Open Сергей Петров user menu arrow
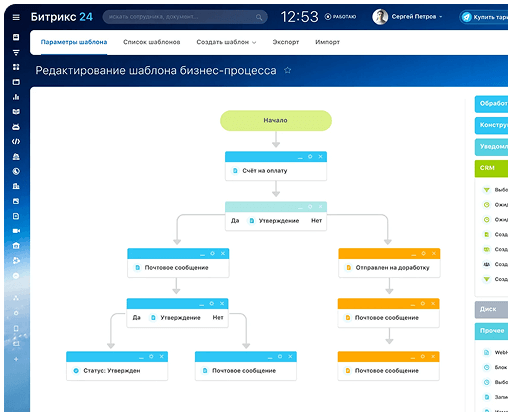The width and height of the screenshot is (508, 412). 441,17
